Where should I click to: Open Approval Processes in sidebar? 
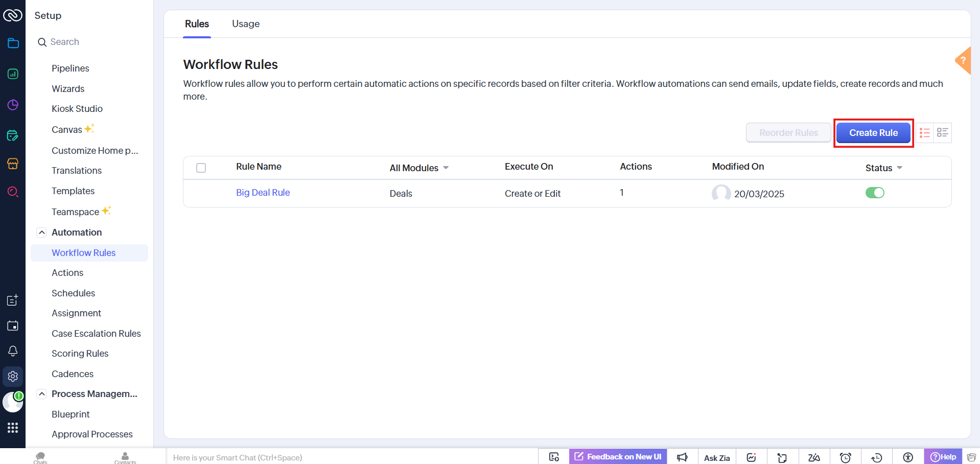[92, 434]
